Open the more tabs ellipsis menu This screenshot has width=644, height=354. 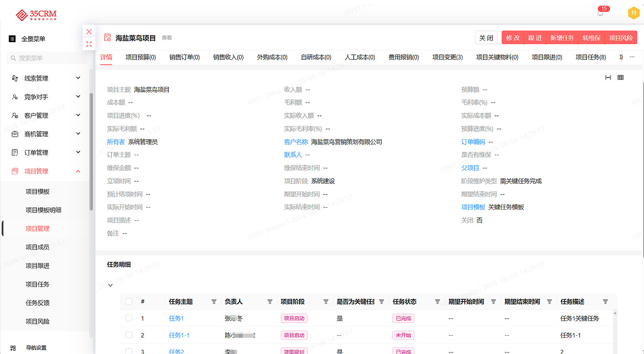click(632, 57)
